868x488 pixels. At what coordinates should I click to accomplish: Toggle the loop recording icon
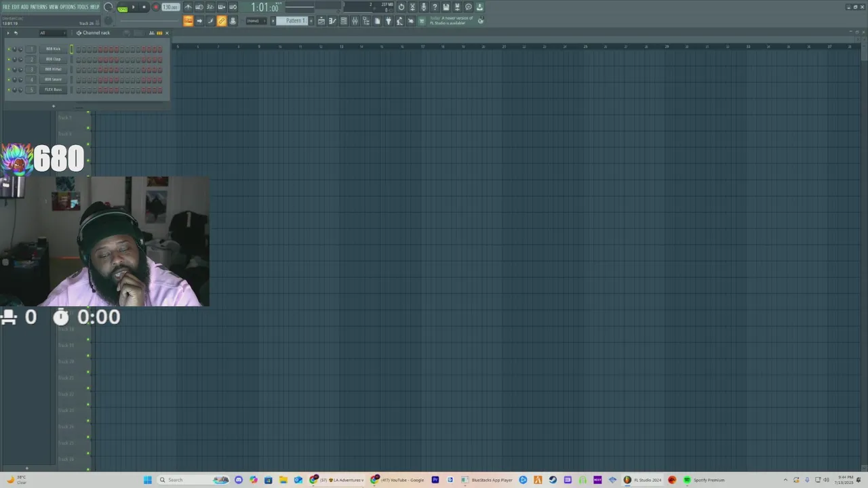[x=233, y=7]
